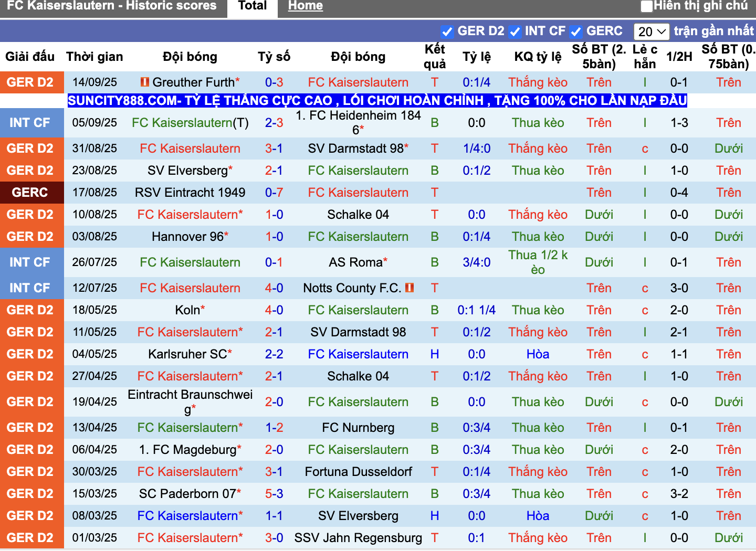Click the Giải đấu column header
The width and height of the screenshot is (756, 551).
click(x=30, y=57)
